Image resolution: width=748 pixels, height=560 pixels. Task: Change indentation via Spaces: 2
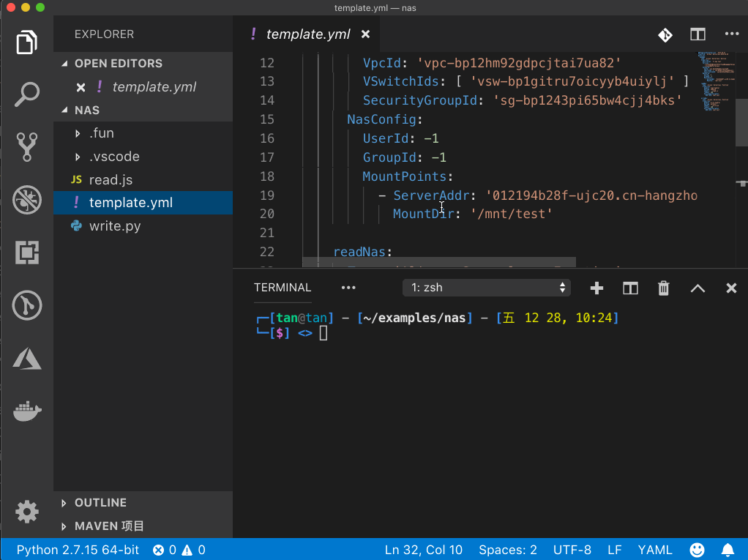[508, 550]
